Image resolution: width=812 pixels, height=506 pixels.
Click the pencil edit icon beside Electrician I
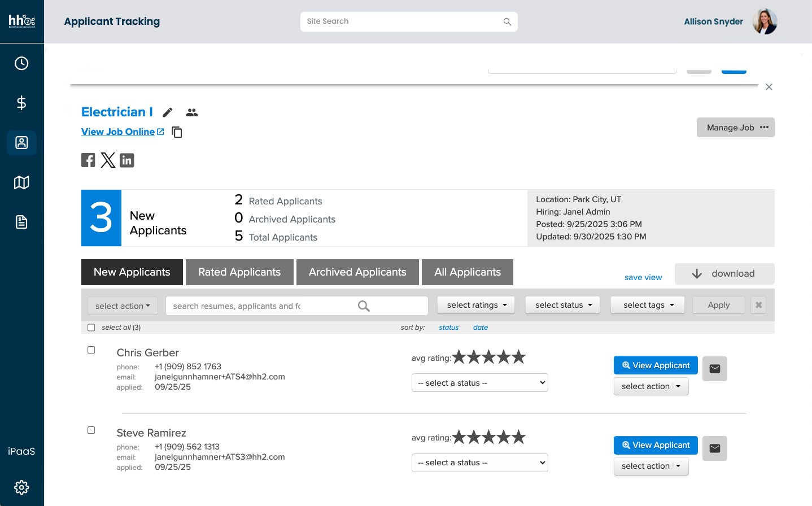point(167,112)
